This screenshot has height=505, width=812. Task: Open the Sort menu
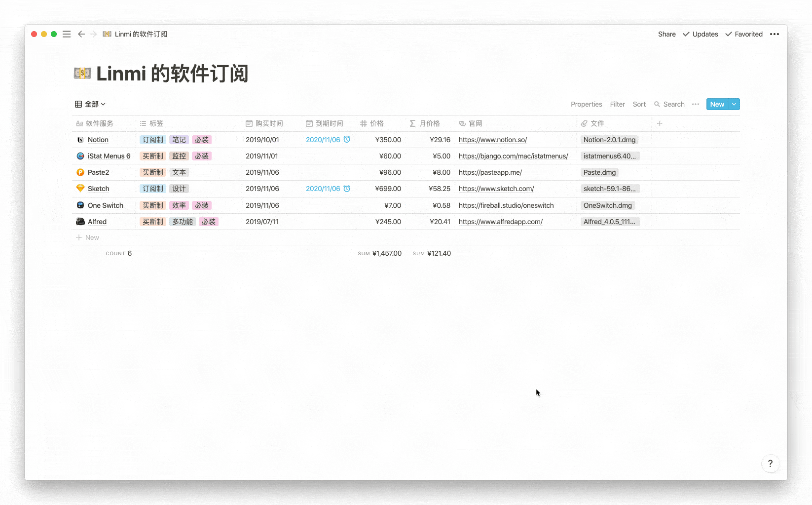click(x=639, y=104)
